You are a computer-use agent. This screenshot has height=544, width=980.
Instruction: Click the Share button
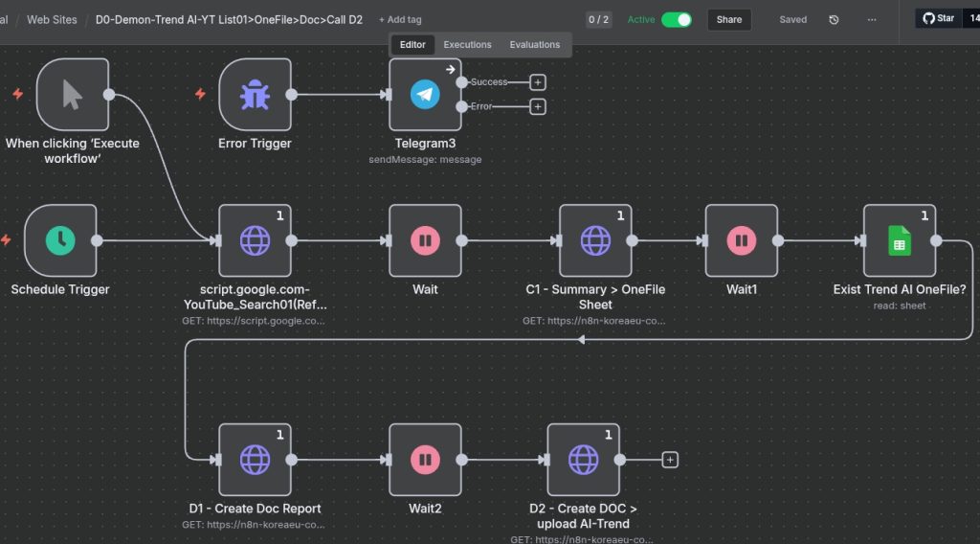729,19
